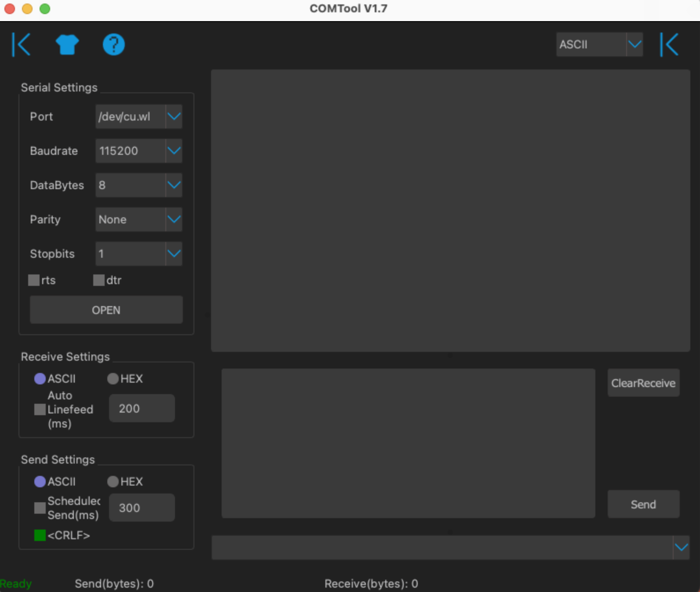Click the Port label
Viewport: 700px width, 592px height.
(41, 117)
